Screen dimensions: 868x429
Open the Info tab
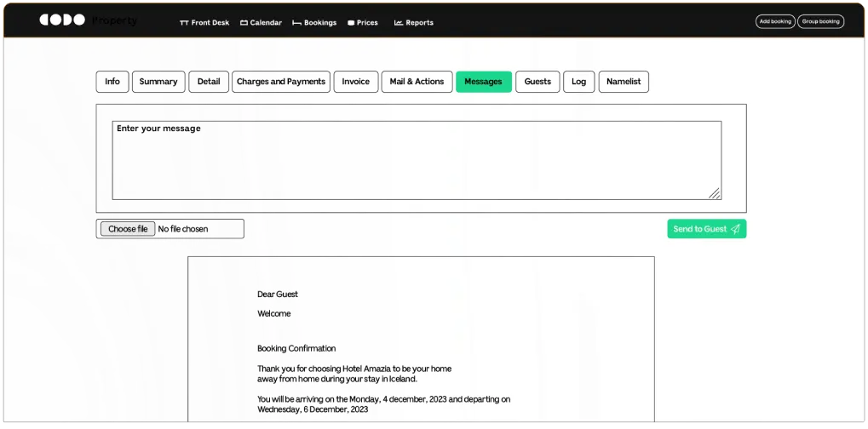tap(112, 82)
